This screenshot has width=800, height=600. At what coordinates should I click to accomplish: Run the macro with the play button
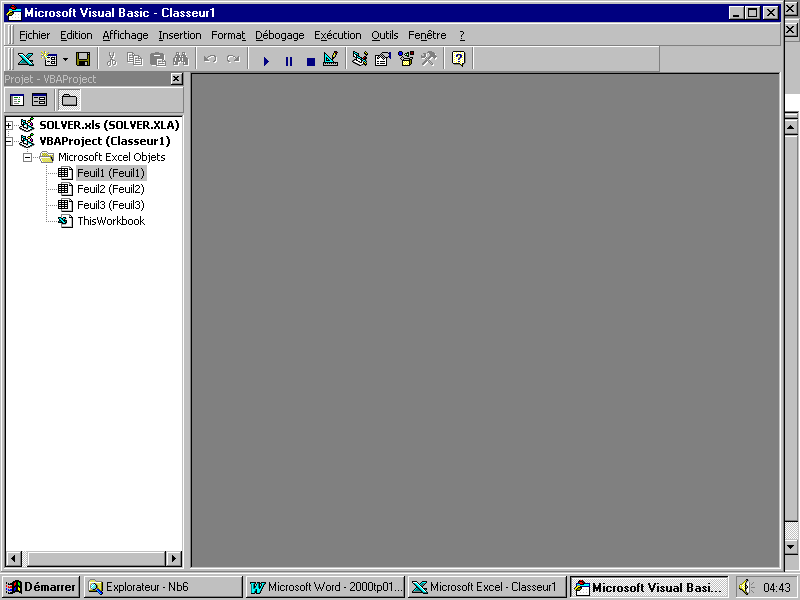coord(266,61)
